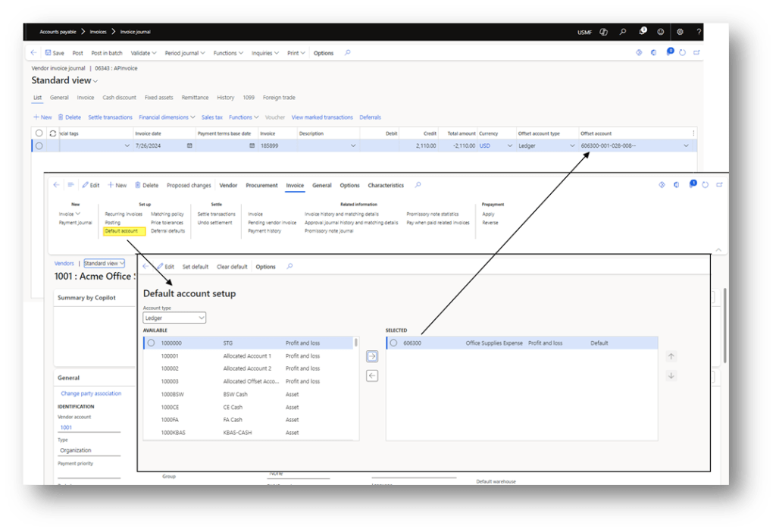Click the right arrow to move account to Selected
The width and height of the screenshot is (776, 532).
click(x=372, y=356)
